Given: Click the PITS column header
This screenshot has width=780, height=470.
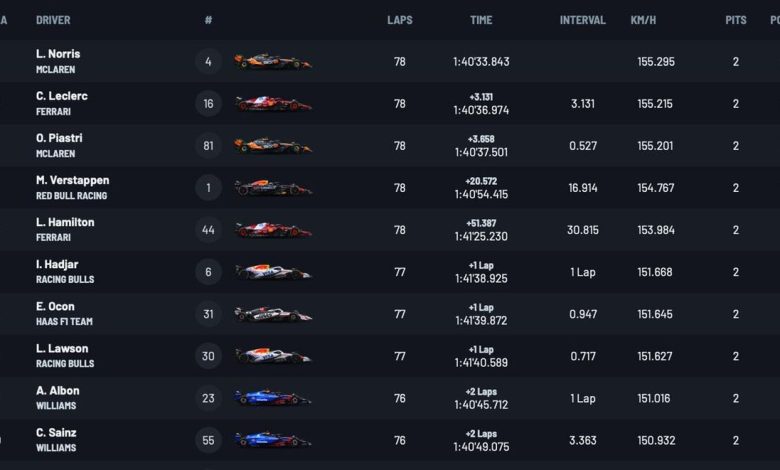Looking at the screenshot, I should (x=736, y=20).
